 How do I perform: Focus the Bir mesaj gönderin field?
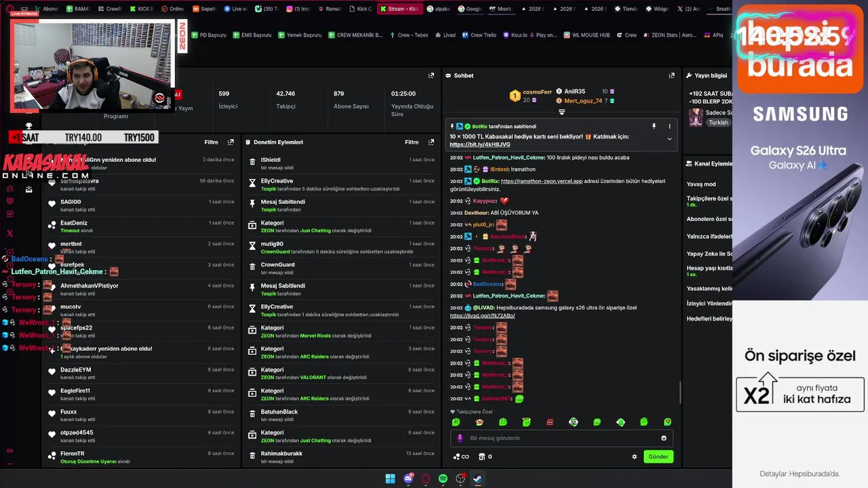561,438
